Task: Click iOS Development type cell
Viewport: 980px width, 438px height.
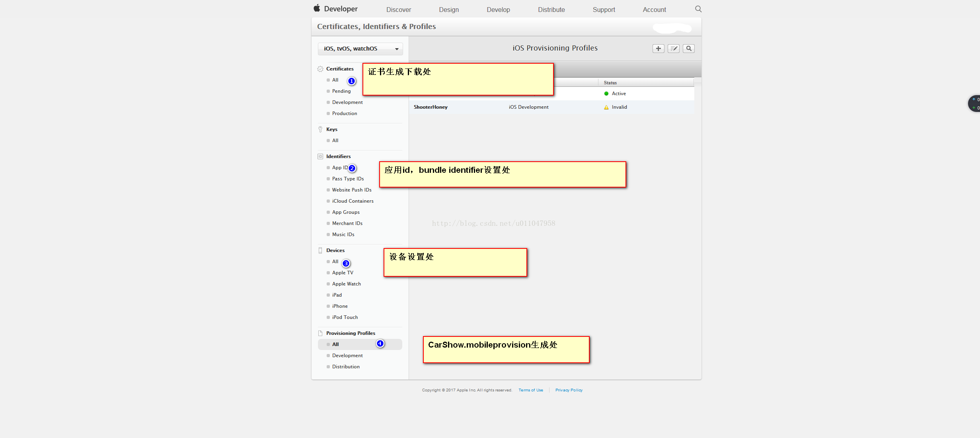Action: click(x=528, y=107)
